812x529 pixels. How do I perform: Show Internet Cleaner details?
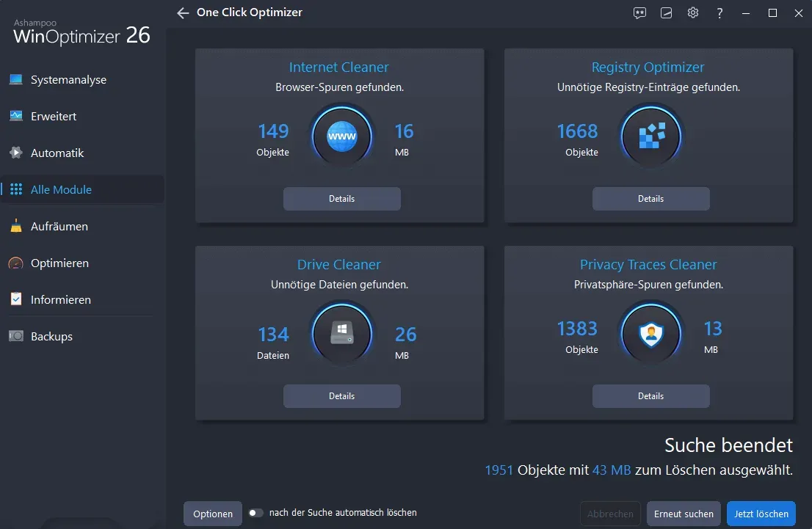click(x=342, y=199)
